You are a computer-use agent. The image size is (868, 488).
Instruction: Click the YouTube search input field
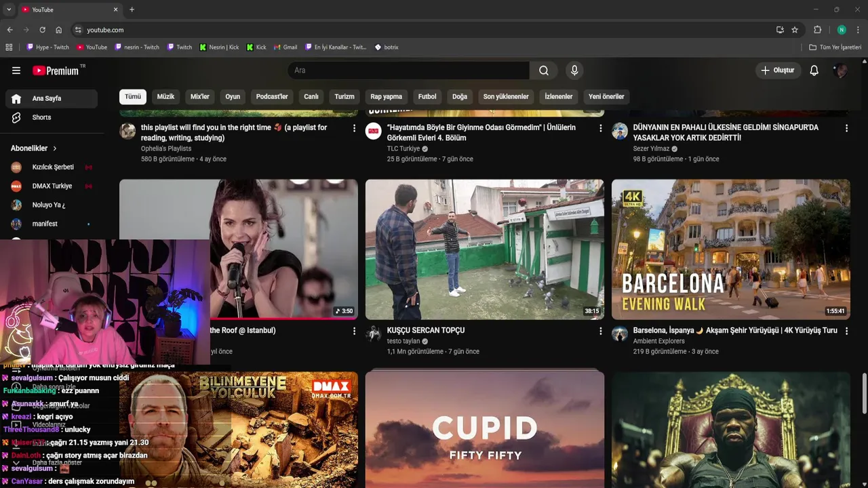click(x=408, y=70)
